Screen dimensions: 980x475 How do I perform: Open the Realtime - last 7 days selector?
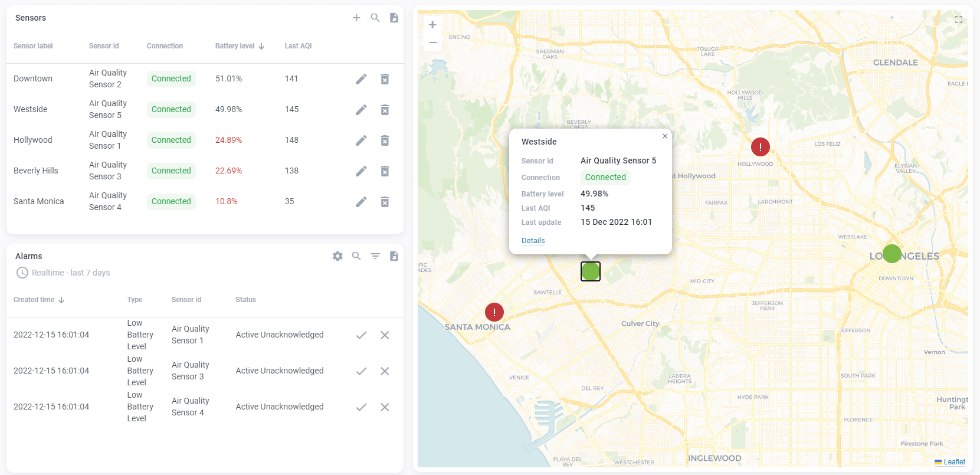[63, 273]
